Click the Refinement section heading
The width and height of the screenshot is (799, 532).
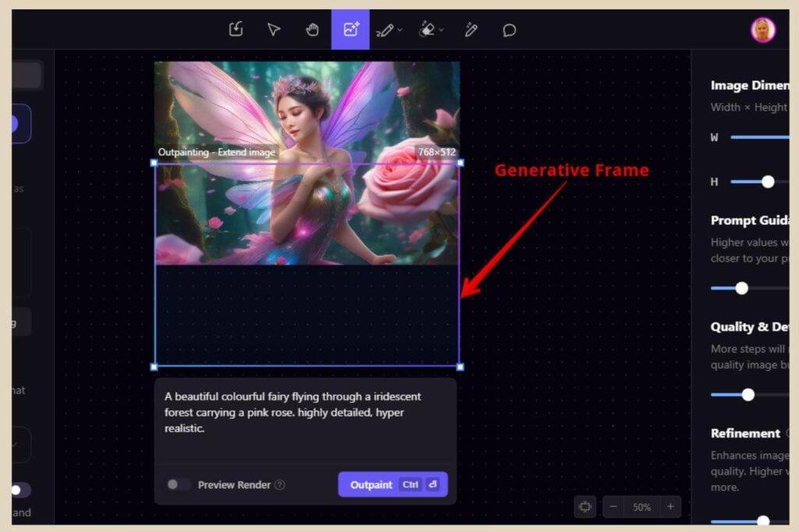[x=745, y=433]
